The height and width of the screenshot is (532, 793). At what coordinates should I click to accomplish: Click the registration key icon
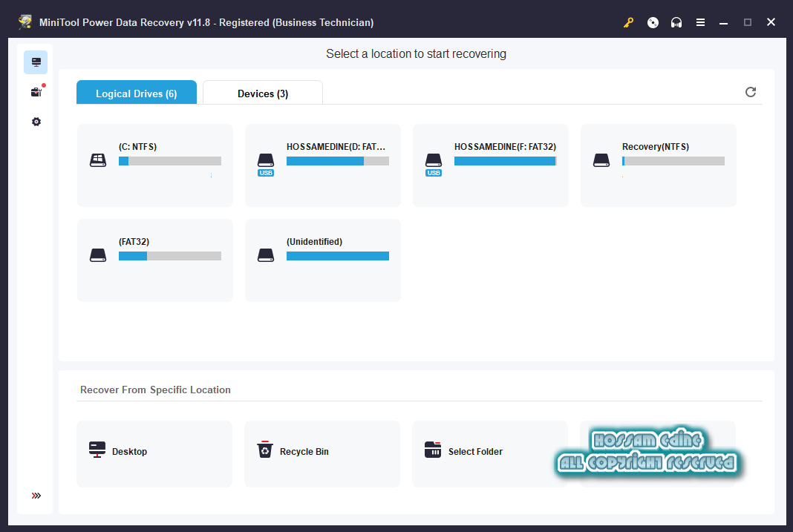coord(629,23)
